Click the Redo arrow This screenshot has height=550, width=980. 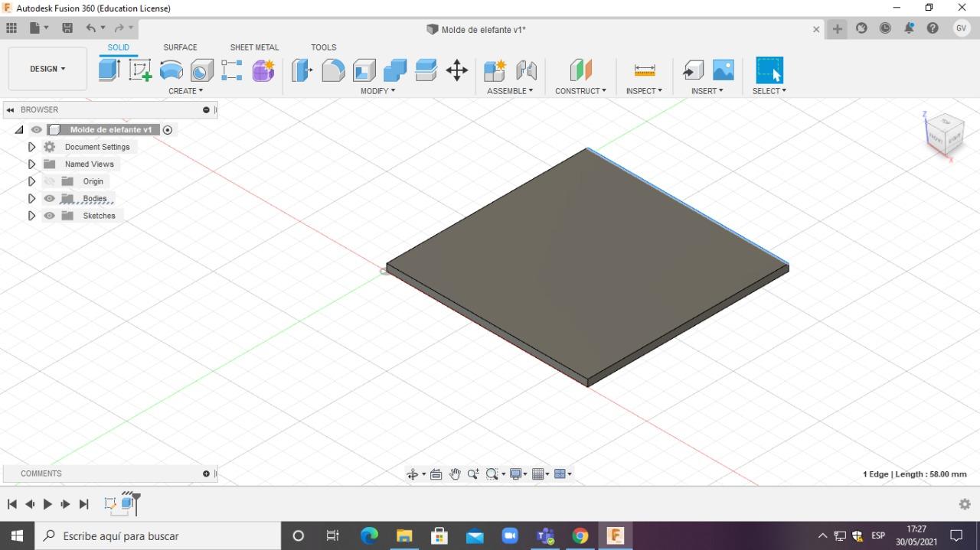pyautogui.click(x=119, y=28)
